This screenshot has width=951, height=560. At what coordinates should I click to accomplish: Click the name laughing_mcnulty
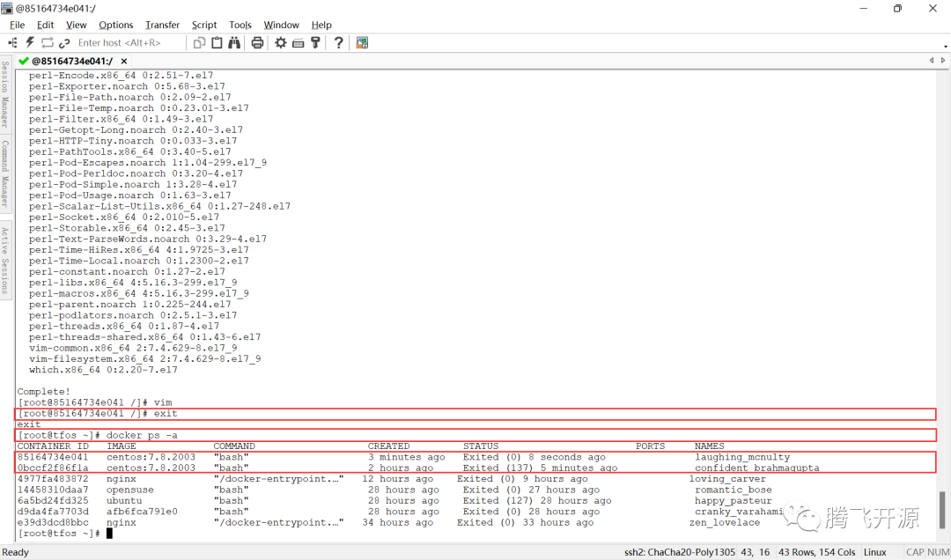click(x=742, y=457)
